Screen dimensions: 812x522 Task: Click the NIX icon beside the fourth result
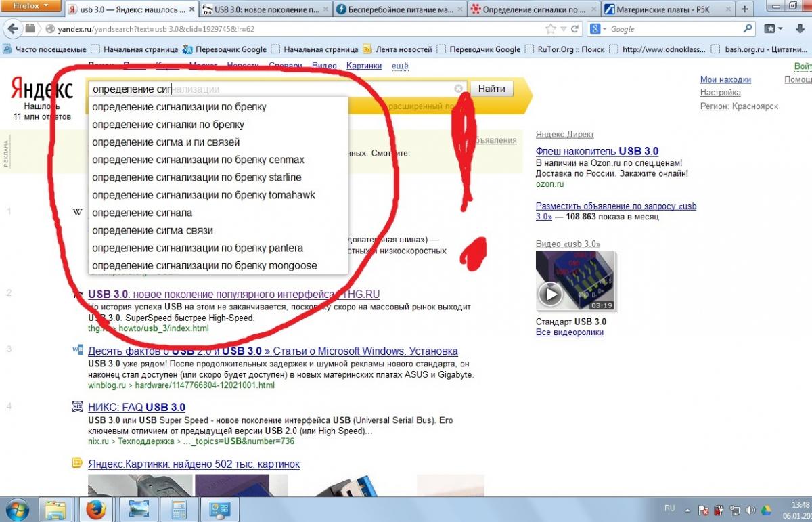click(77, 407)
